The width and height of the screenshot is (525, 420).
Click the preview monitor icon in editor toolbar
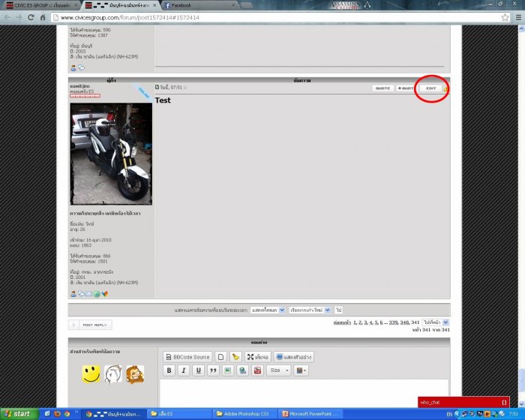tap(294, 357)
